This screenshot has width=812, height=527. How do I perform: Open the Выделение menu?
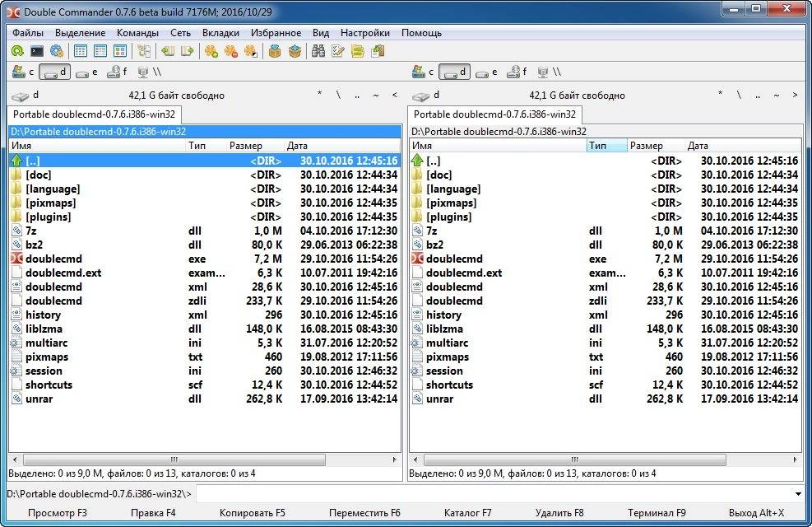point(81,33)
